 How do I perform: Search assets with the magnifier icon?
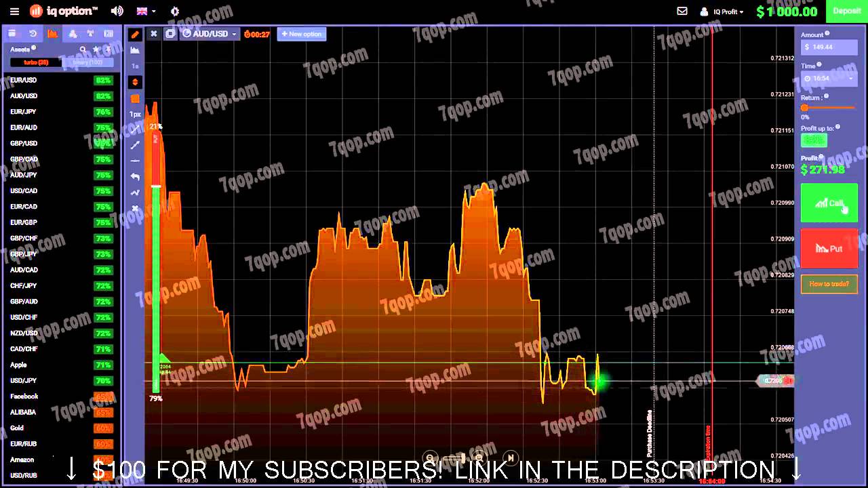point(83,49)
